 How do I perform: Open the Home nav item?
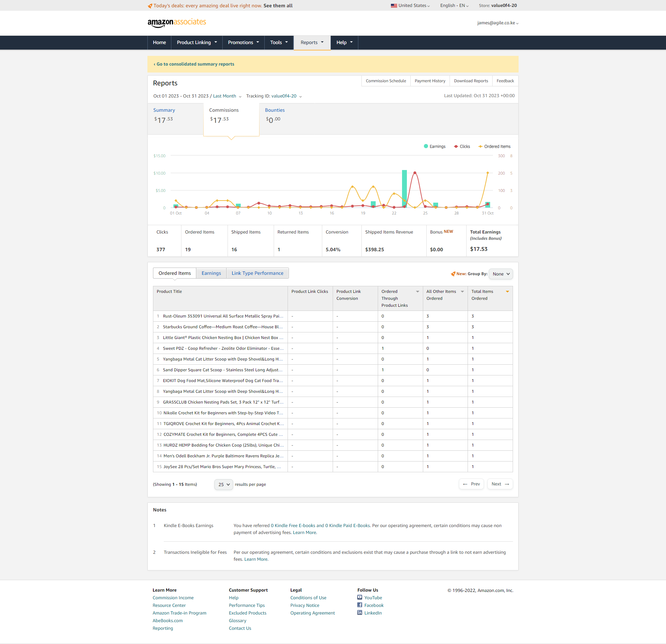159,42
